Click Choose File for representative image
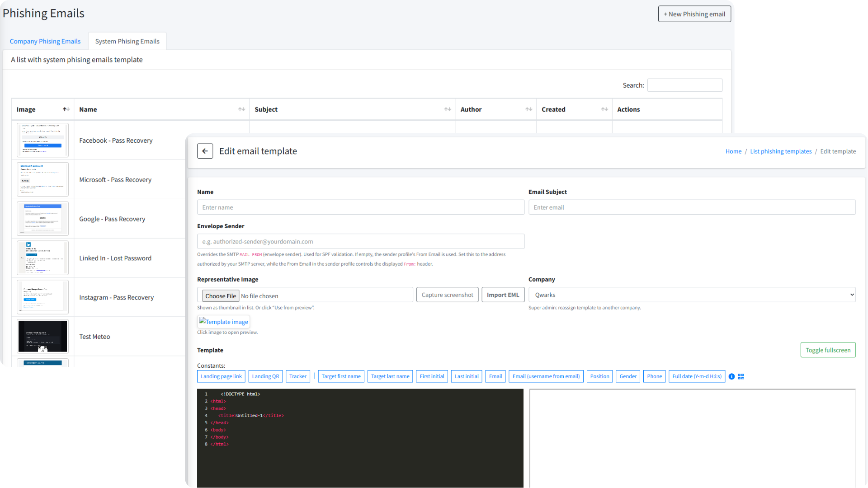The width and height of the screenshot is (868, 488). tap(221, 296)
